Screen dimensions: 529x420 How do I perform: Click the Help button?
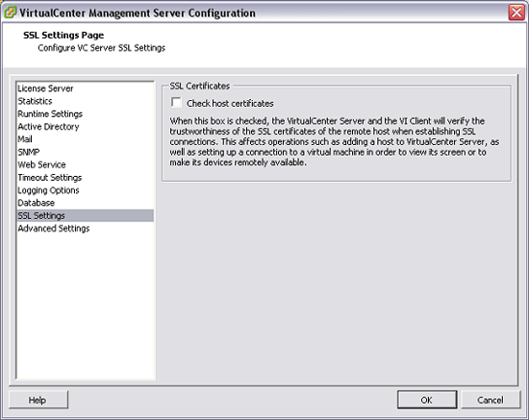click(38, 400)
